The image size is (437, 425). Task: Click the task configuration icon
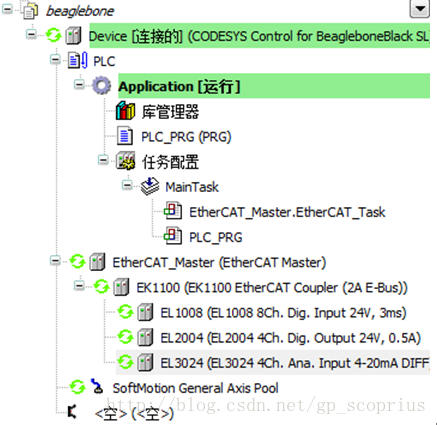point(126,161)
